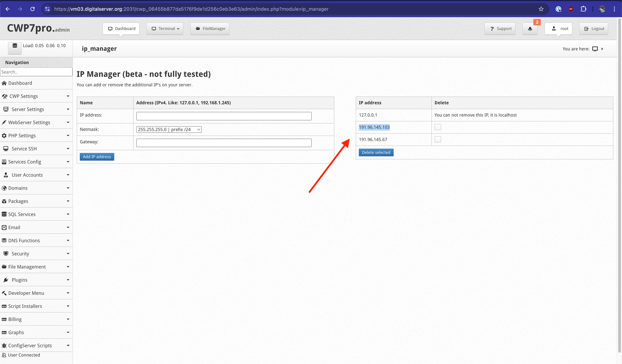This screenshot has width=622, height=364.
Task: Expand the Services Config arrow
Action: pyautogui.click(x=68, y=162)
